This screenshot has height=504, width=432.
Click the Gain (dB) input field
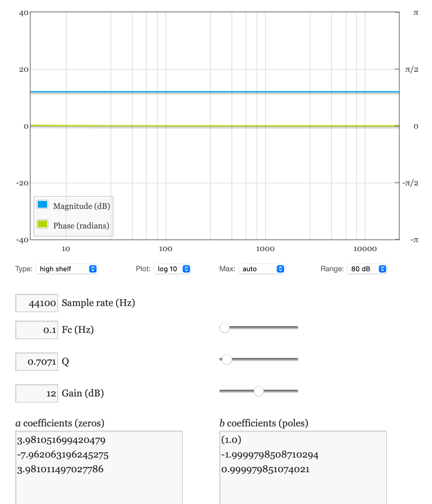pyautogui.click(x=37, y=393)
